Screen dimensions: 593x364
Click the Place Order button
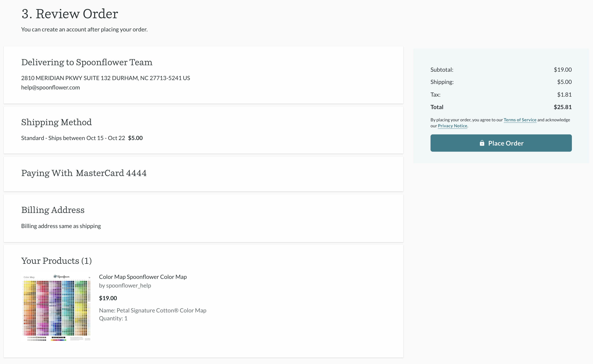[x=501, y=143]
